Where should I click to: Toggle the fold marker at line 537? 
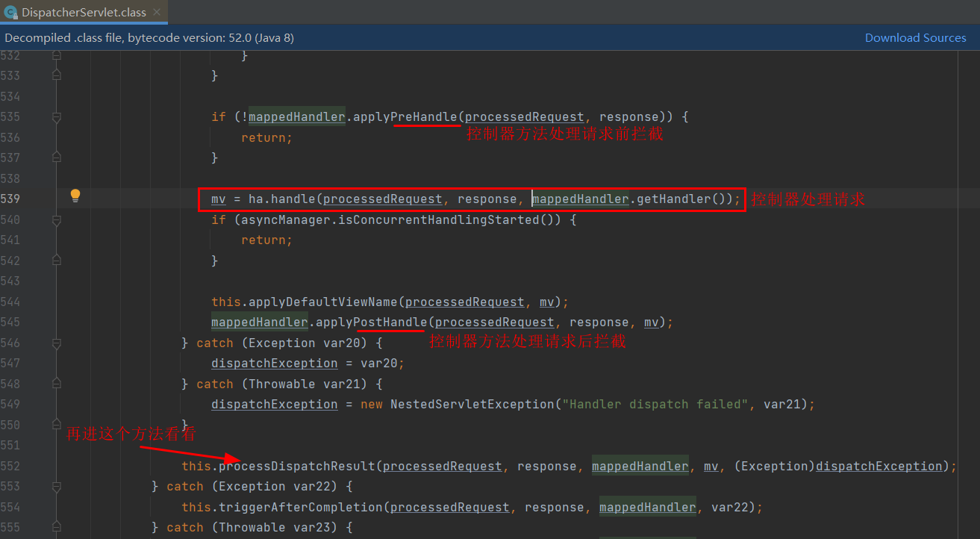click(x=57, y=158)
